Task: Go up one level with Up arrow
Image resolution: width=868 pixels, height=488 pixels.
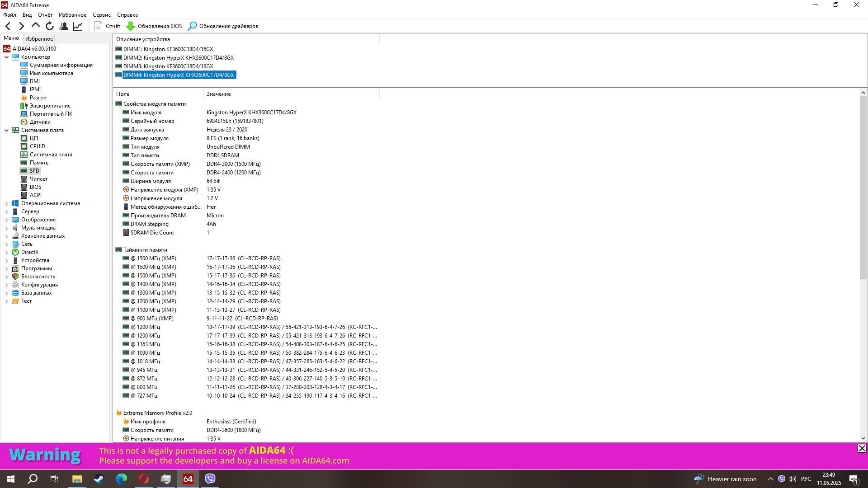Action: click(35, 26)
